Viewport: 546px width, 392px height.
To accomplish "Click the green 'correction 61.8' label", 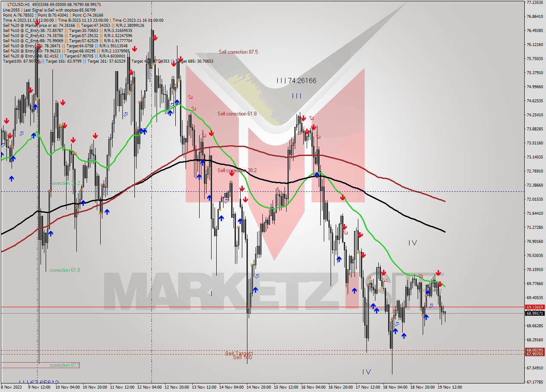I will (64, 270).
